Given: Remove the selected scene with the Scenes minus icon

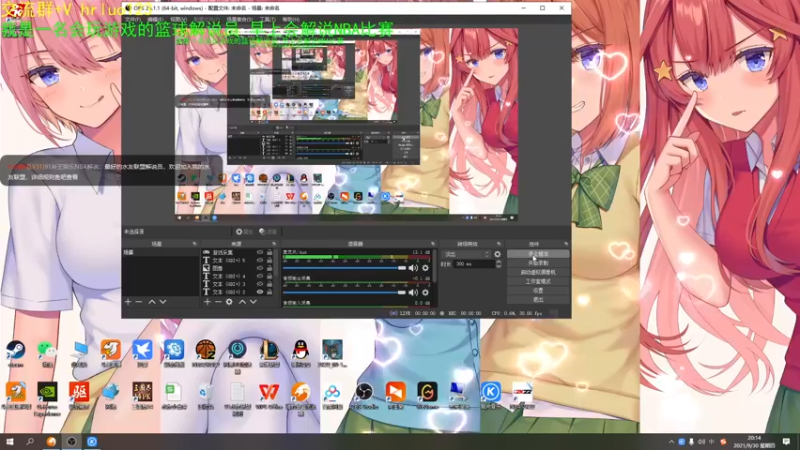Looking at the screenshot, I should (x=139, y=302).
